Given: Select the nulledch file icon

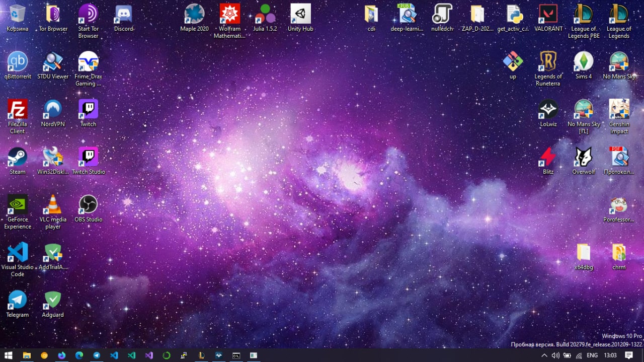Looking at the screenshot, I should coord(442,18).
